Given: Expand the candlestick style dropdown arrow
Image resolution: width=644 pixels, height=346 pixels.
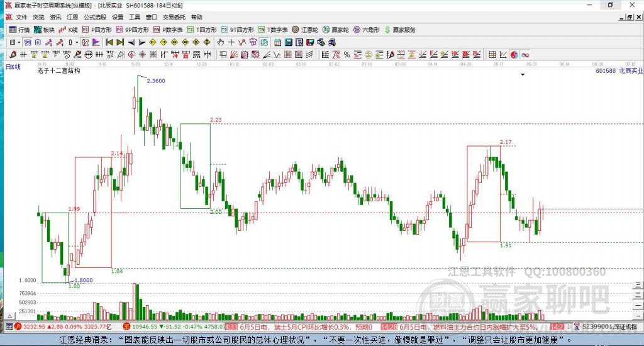Looking at the screenshot, I should pos(76,42).
